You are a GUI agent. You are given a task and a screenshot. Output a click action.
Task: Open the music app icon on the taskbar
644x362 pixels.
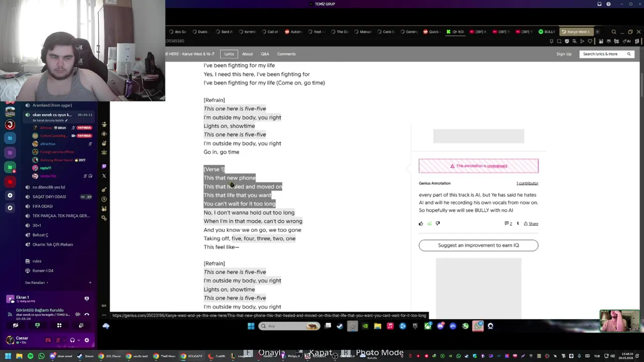[390, 326]
